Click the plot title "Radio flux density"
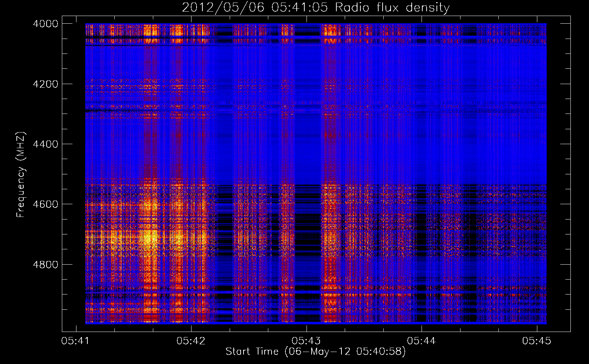The image size is (589, 364). click(392, 8)
